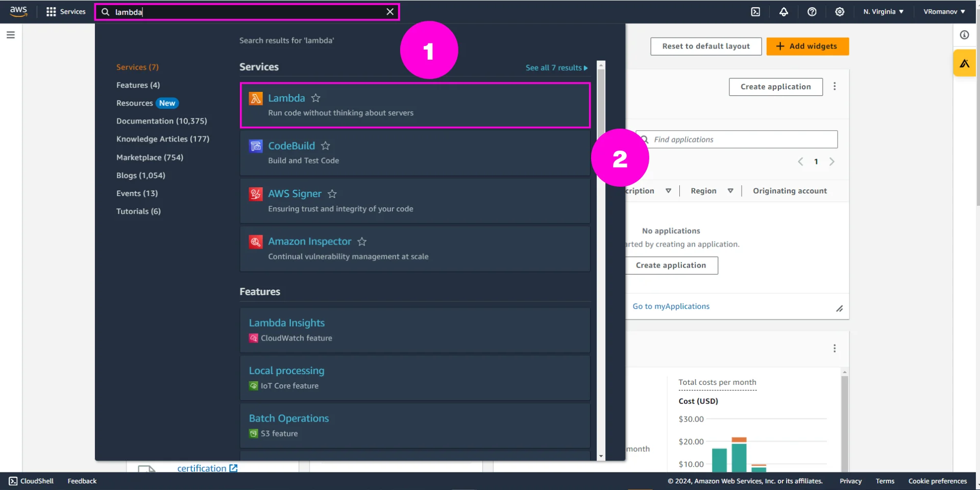Focus the Find applications field

pyautogui.click(x=737, y=139)
